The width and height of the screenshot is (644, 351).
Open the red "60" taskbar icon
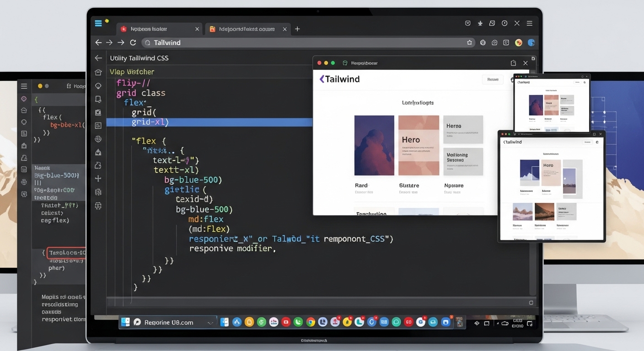tap(408, 322)
